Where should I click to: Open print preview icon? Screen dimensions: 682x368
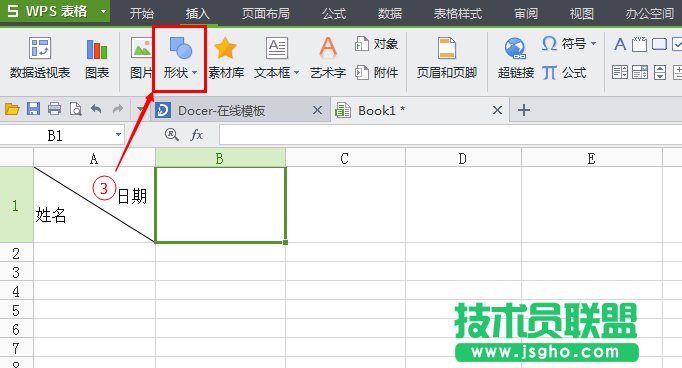click(76, 109)
